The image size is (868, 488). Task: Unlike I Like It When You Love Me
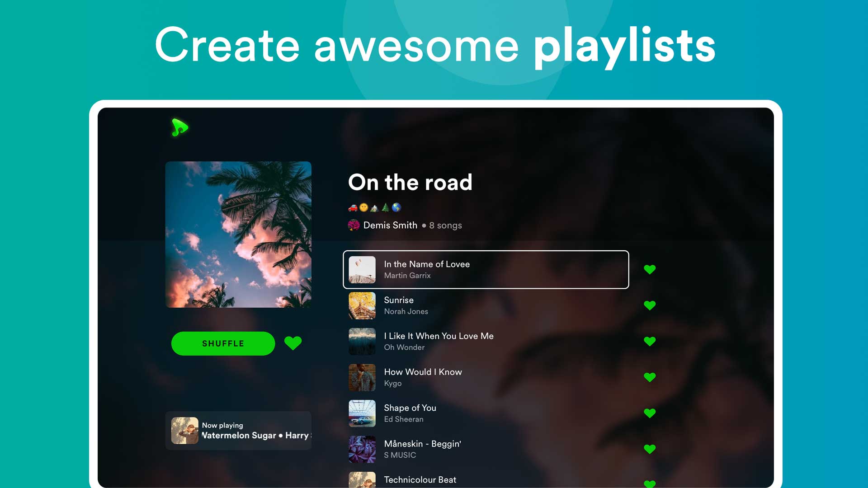[x=650, y=341]
